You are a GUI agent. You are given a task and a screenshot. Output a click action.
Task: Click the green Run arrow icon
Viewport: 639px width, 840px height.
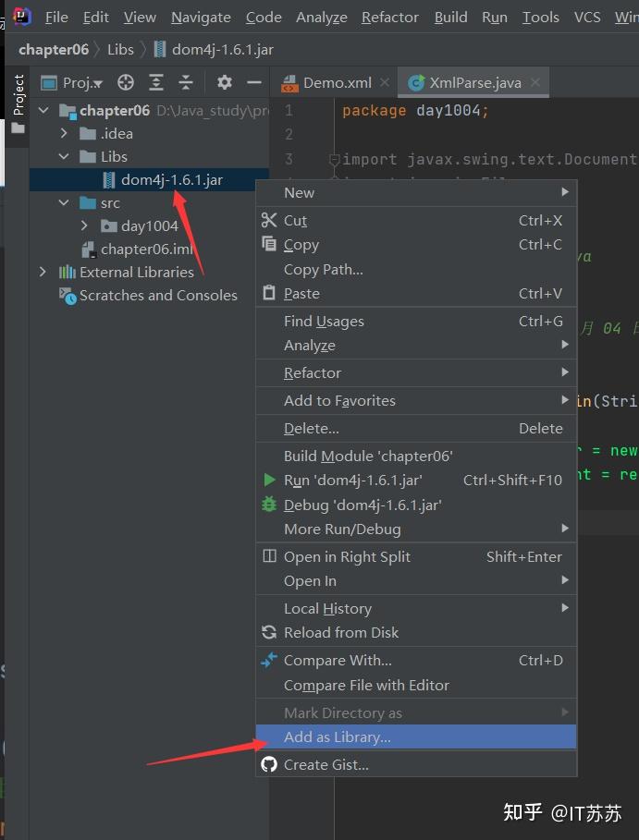point(269,480)
